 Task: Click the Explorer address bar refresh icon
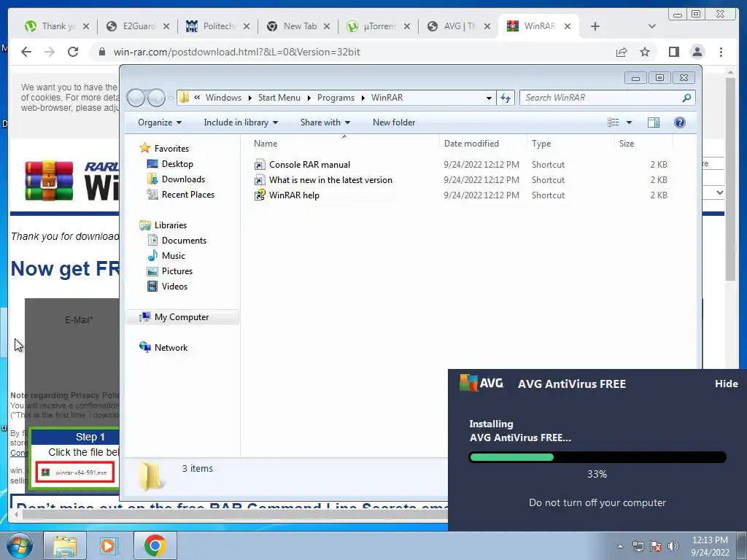pos(506,98)
